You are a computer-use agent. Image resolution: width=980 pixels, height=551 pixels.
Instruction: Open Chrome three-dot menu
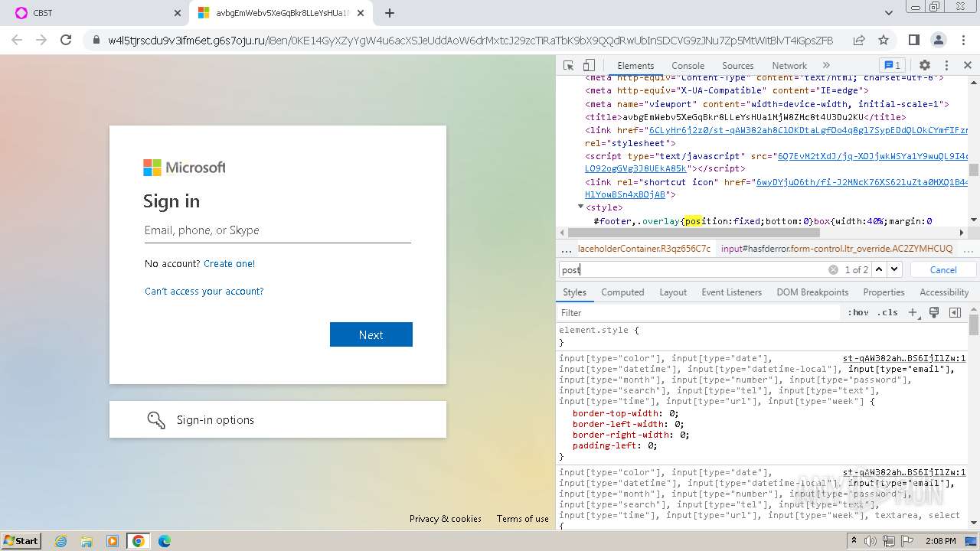(962, 40)
